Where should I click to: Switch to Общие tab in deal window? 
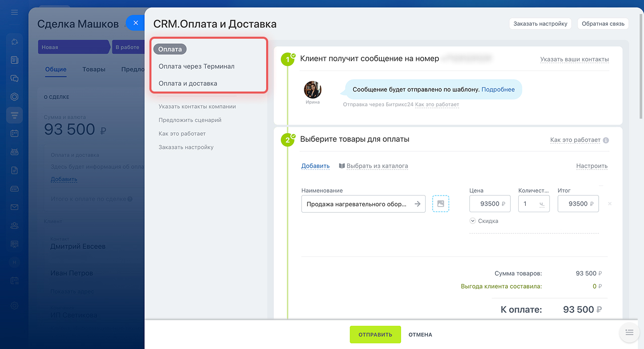click(55, 69)
